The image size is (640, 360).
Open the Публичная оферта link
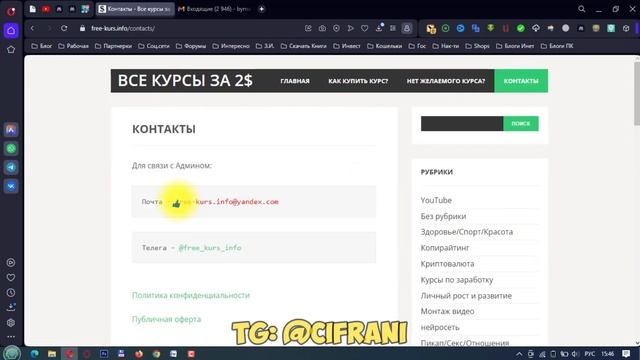[x=167, y=319]
